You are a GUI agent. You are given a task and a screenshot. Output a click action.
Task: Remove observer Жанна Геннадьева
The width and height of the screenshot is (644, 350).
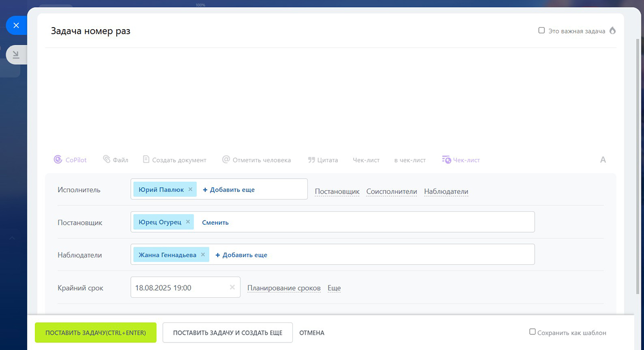(x=203, y=255)
